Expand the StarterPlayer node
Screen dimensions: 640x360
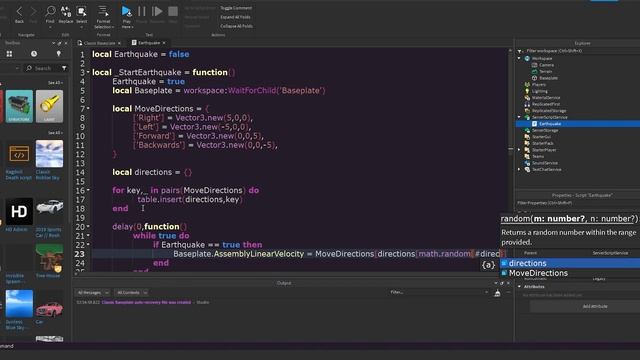click(x=520, y=150)
